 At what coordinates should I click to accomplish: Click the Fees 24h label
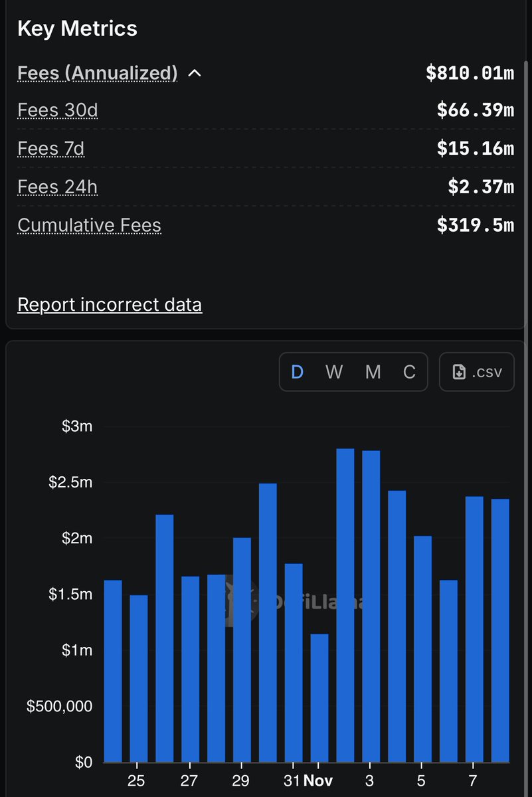click(58, 187)
